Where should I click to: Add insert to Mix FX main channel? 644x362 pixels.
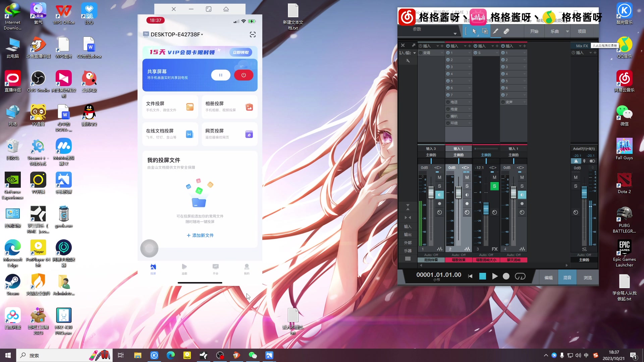tap(595, 53)
